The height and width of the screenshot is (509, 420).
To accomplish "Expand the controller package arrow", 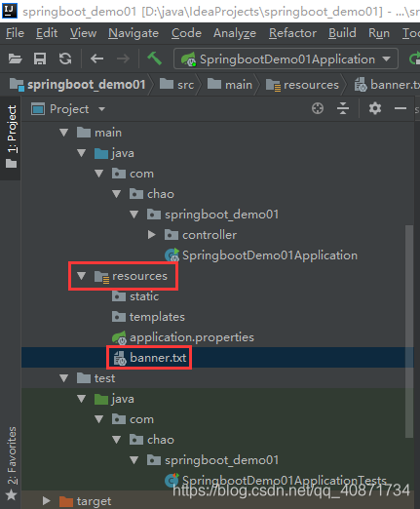I will tap(151, 235).
